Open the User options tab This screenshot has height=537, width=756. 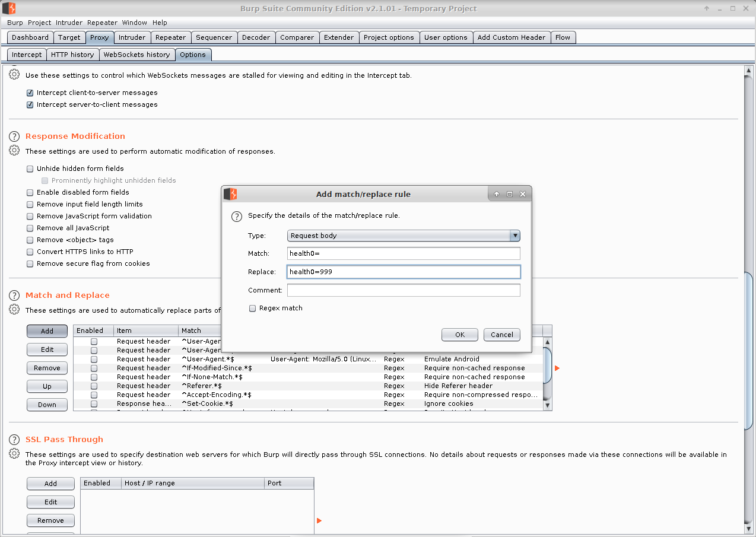coord(446,37)
